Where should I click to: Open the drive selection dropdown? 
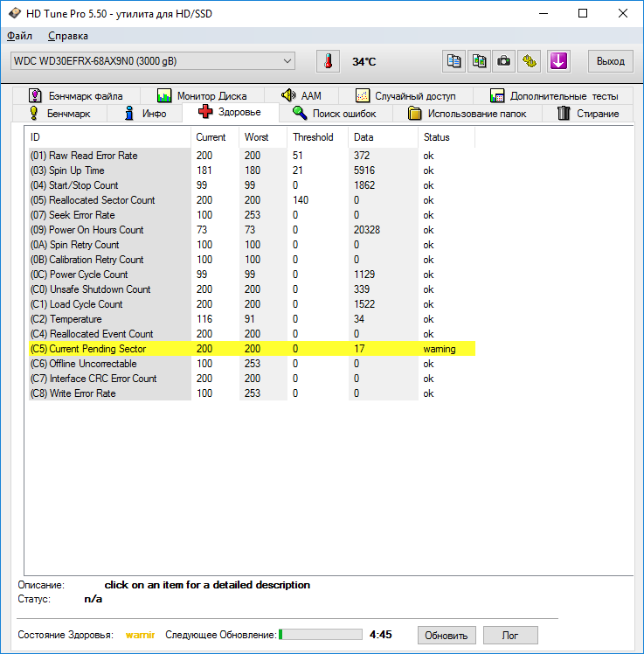pyautogui.click(x=153, y=61)
